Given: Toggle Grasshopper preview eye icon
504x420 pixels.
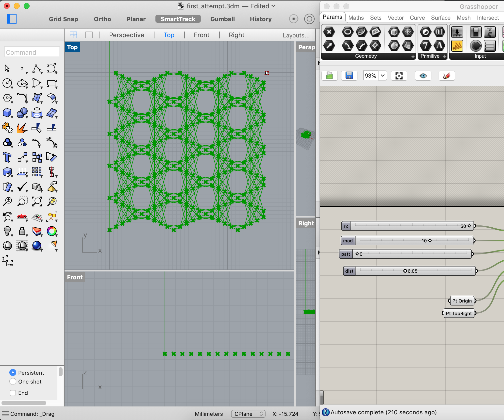Looking at the screenshot, I should click(x=423, y=76).
